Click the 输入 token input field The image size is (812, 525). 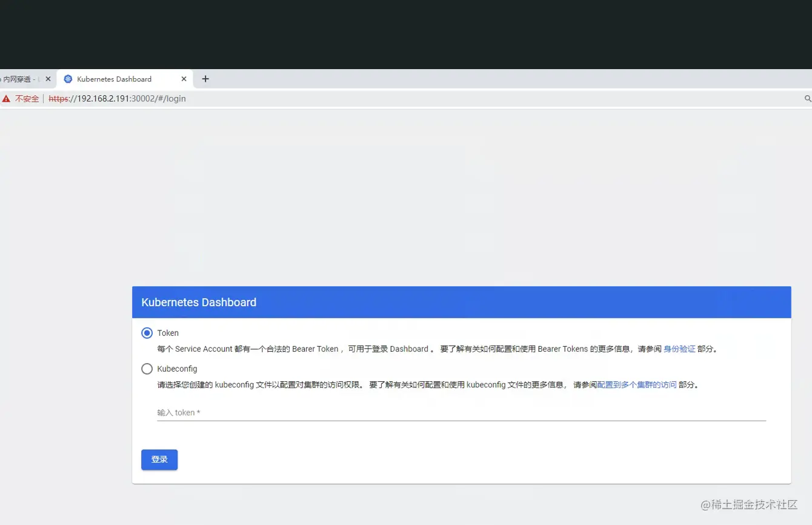click(x=461, y=412)
